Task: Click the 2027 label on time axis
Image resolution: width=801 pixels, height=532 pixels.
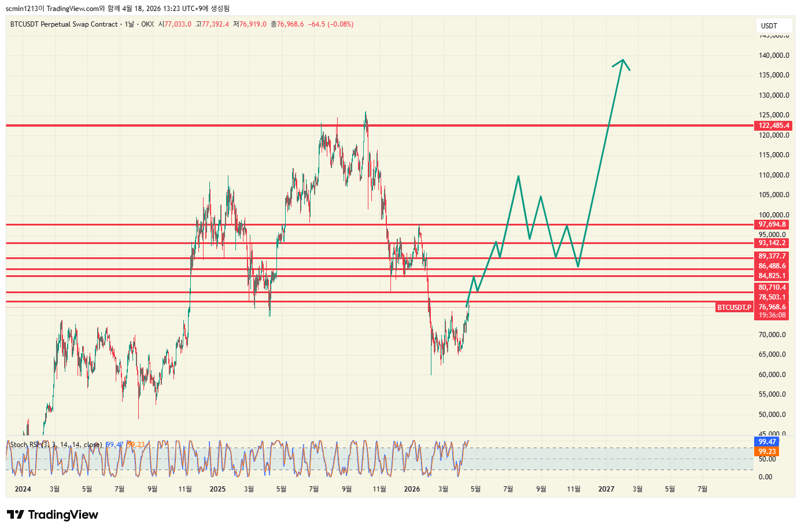Action: click(606, 489)
